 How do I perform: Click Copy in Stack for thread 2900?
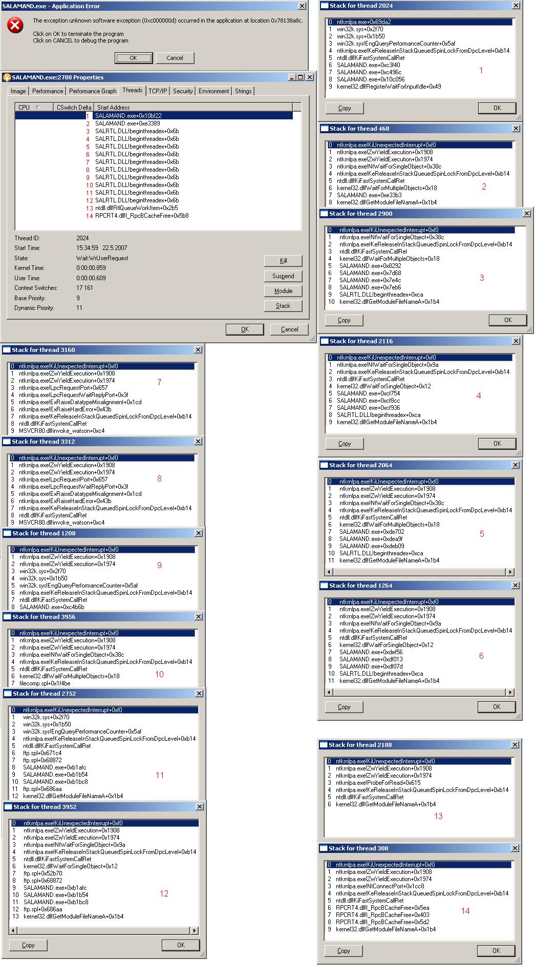click(x=344, y=320)
